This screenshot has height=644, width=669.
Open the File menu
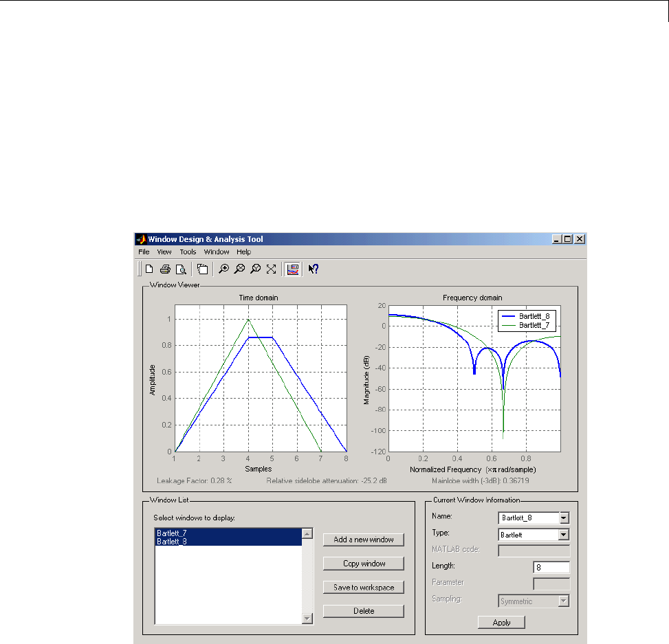tap(144, 252)
